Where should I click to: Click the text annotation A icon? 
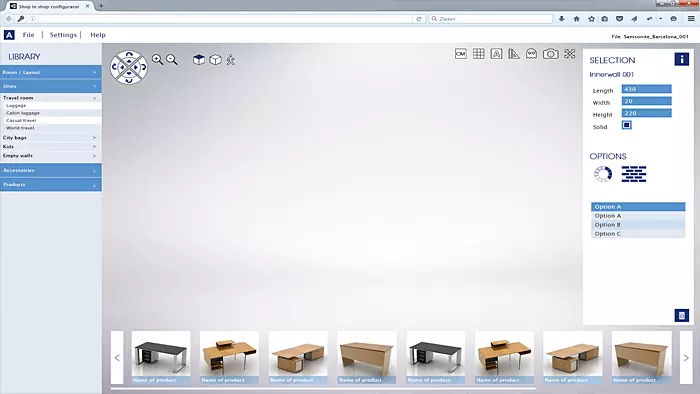[x=496, y=54]
